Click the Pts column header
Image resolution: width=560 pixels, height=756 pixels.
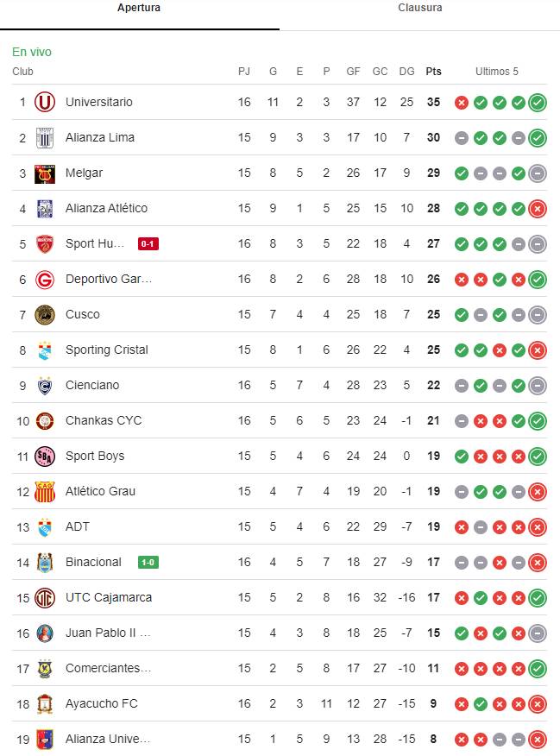pyautogui.click(x=433, y=72)
